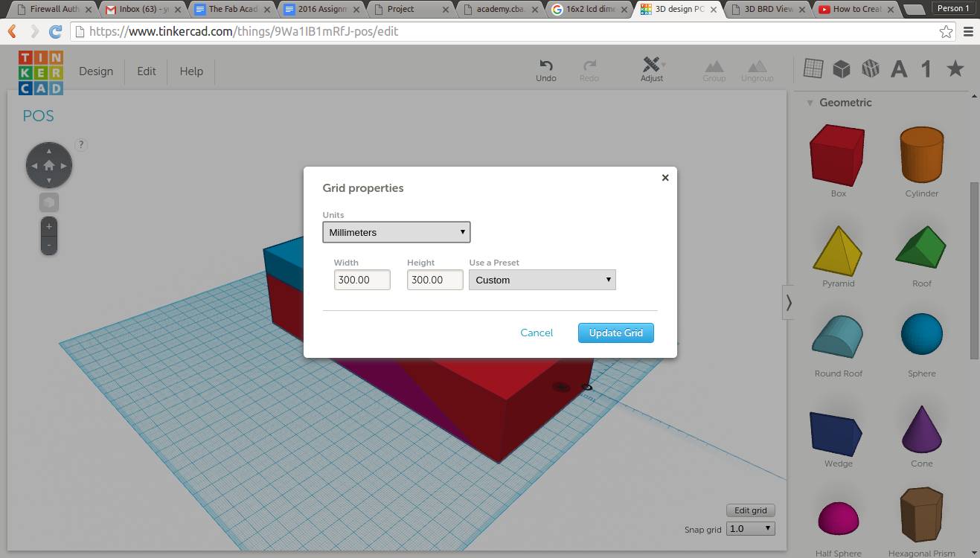Zoom out with the minus button
980x558 pixels.
(x=49, y=245)
